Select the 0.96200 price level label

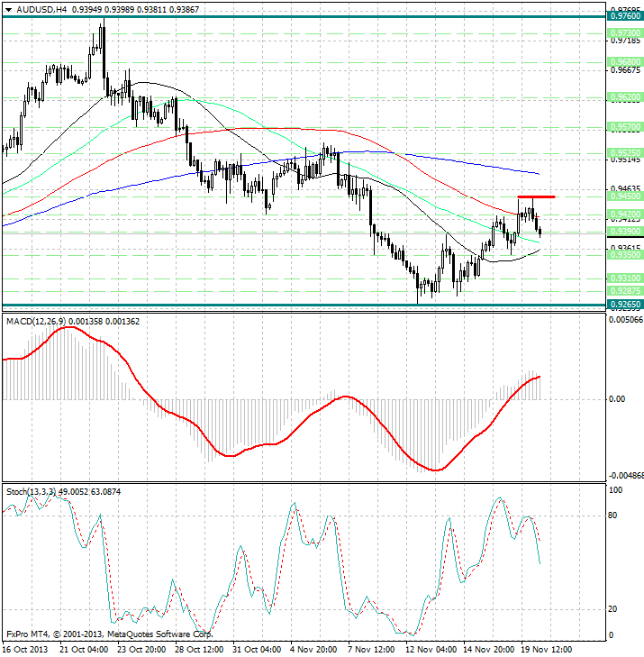[x=625, y=96]
